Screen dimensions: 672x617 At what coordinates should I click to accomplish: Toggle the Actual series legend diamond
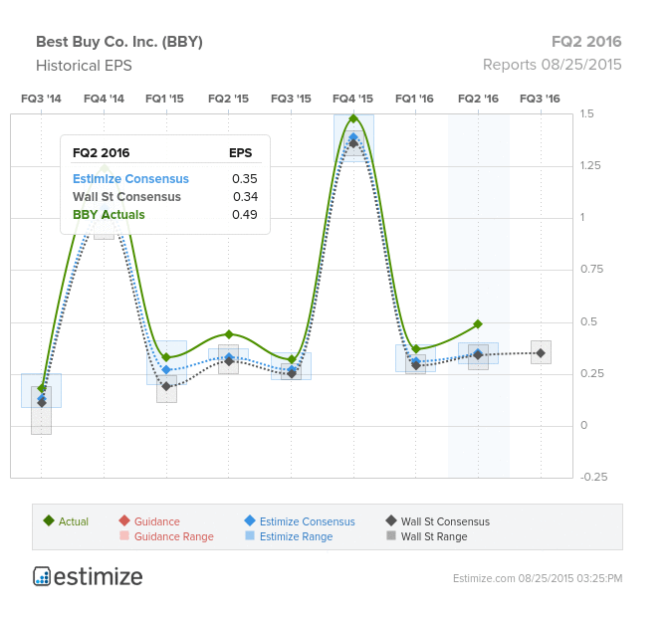[x=49, y=520]
